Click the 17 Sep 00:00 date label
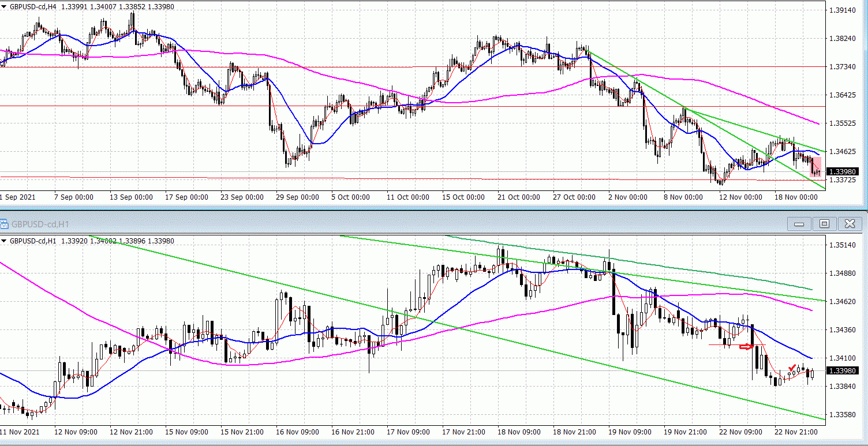 click(186, 197)
